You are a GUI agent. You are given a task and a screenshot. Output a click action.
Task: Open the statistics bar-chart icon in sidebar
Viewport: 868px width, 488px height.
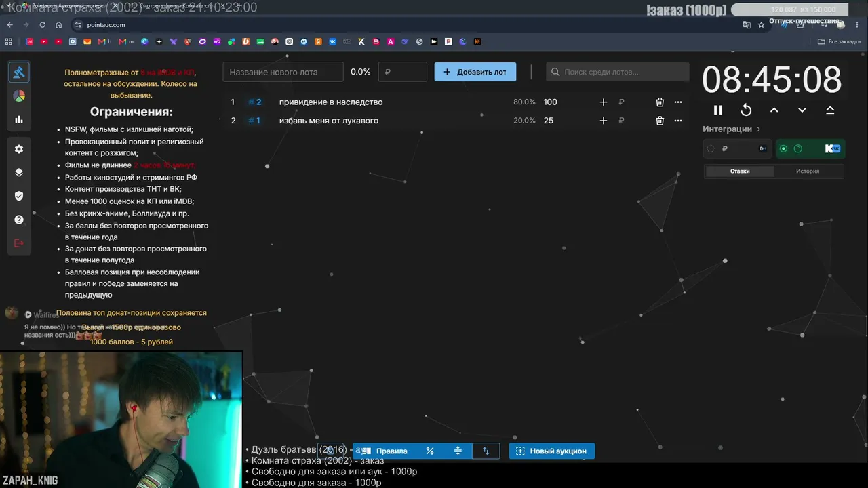[19, 119]
